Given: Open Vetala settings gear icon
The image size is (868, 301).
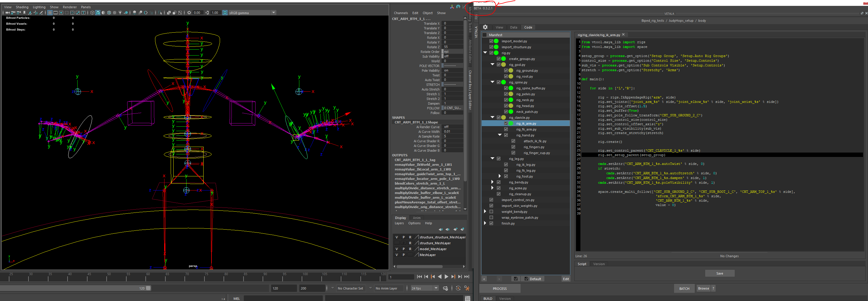Looking at the screenshot, I should coord(485,27).
